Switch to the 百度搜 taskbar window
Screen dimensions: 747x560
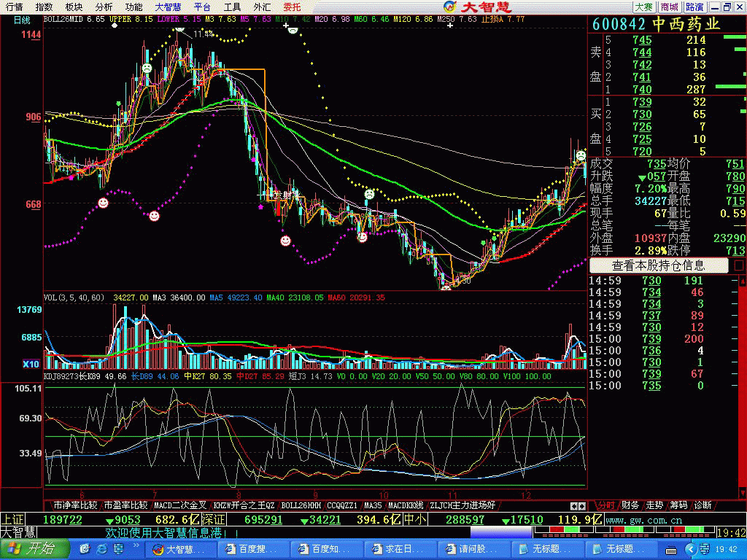point(255,550)
